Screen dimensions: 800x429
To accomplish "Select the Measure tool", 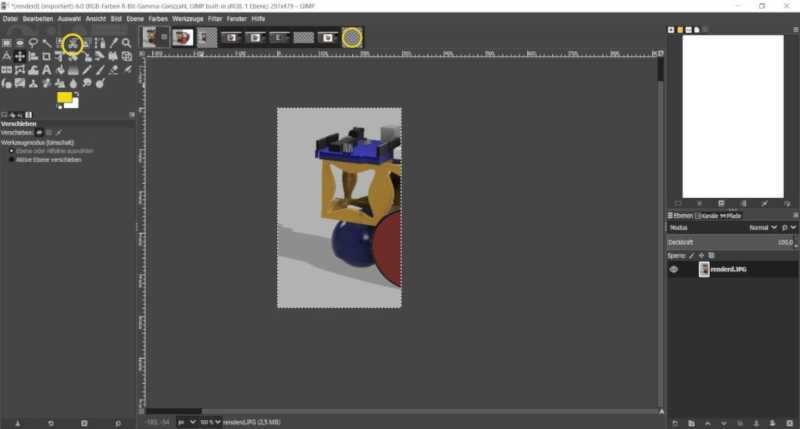I will click(x=7, y=56).
